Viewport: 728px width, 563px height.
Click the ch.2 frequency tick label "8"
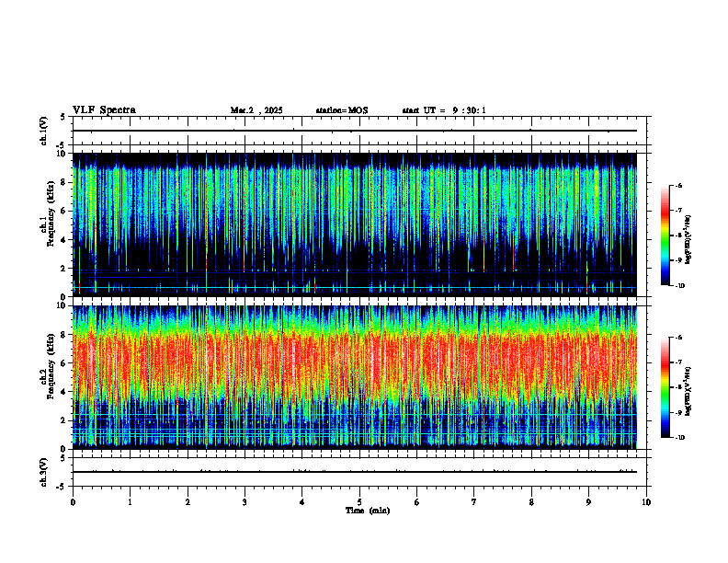point(64,335)
